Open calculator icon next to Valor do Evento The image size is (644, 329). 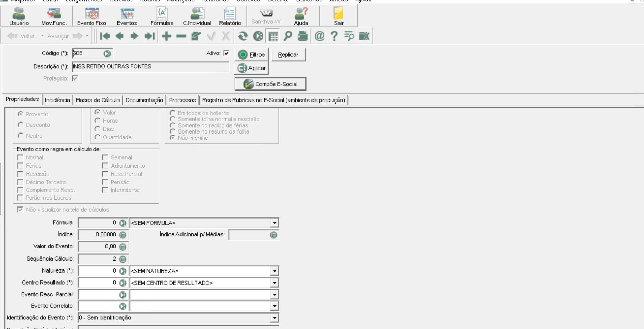coord(123,247)
